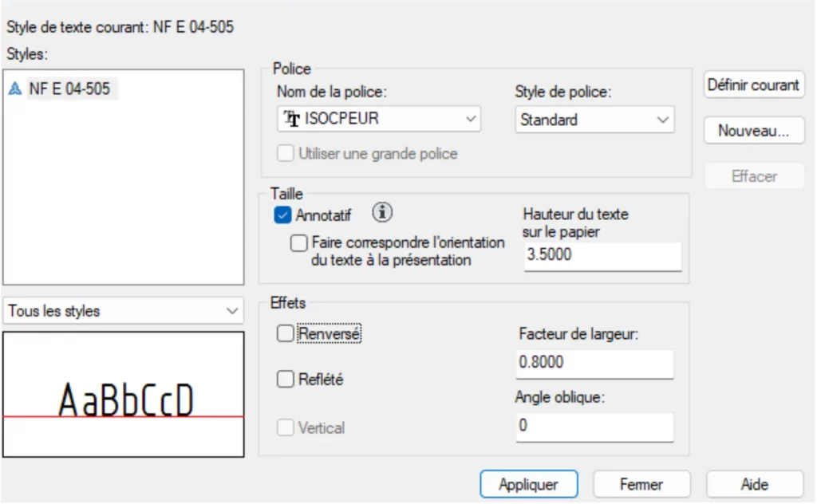Click the annotative info icon
Screen dimensions: 817x504
tap(384, 213)
